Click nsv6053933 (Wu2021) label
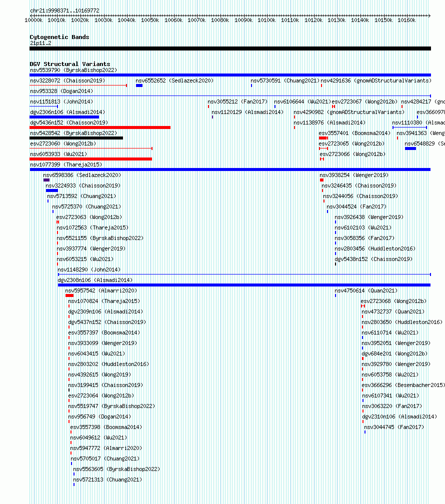The image size is (445, 504). point(58,154)
